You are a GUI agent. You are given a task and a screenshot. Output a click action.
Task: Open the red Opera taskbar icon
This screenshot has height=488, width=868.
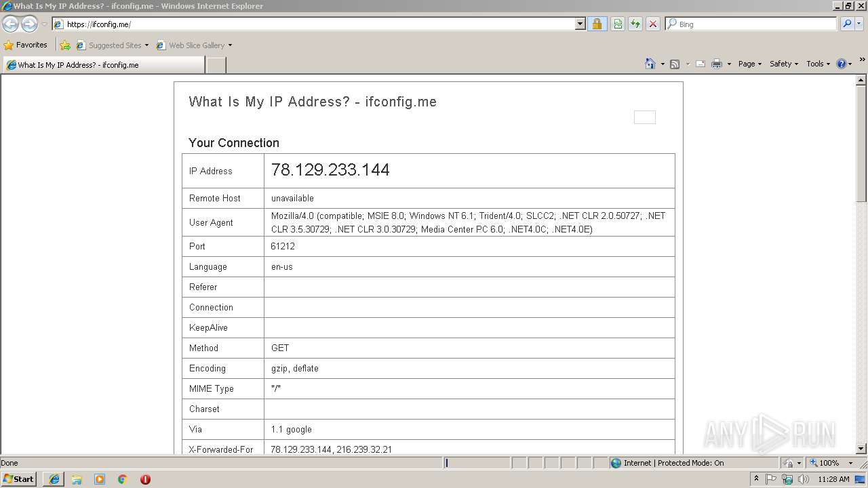(x=145, y=479)
